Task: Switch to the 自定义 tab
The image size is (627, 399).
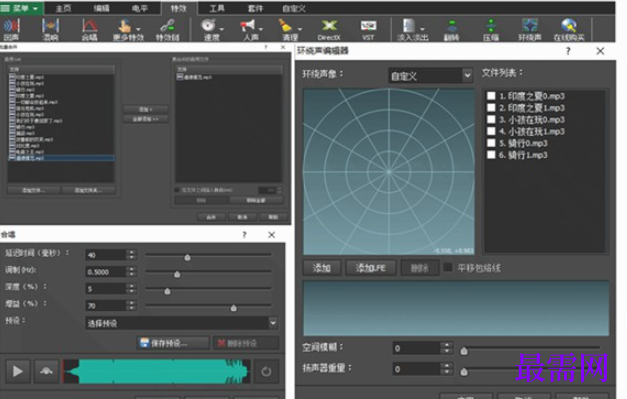Action: [x=294, y=8]
